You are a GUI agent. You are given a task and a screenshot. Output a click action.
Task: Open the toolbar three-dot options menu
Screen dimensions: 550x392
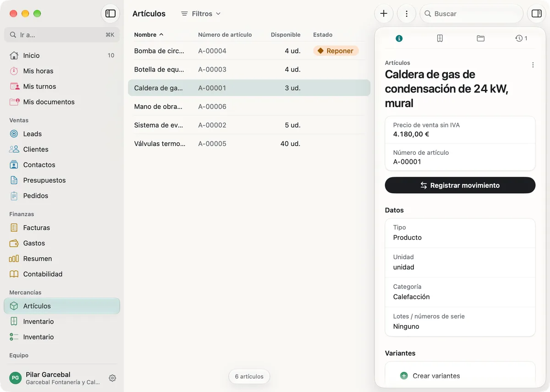point(407,14)
